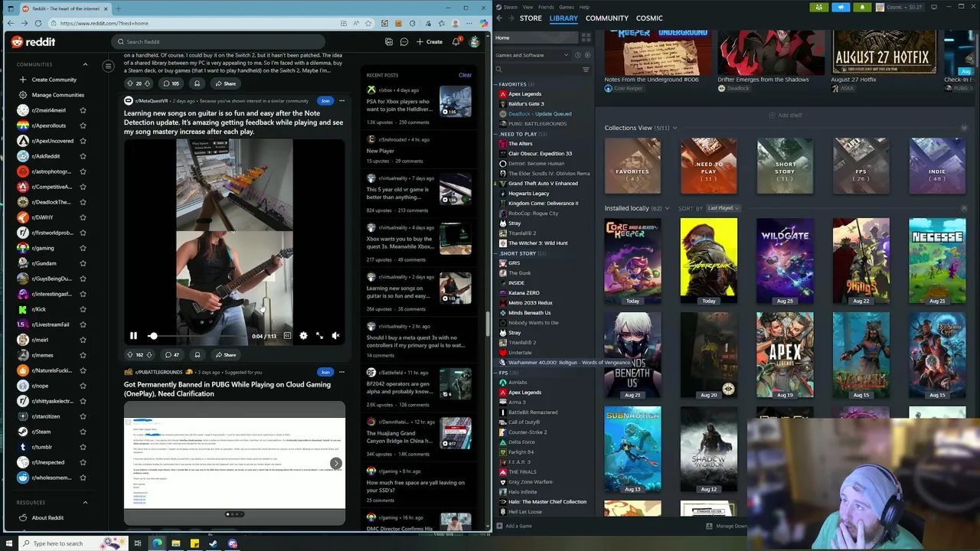The width and height of the screenshot is (980, 551).
Task: Star the r/Gundam community
Action: (x=83, y=263)
